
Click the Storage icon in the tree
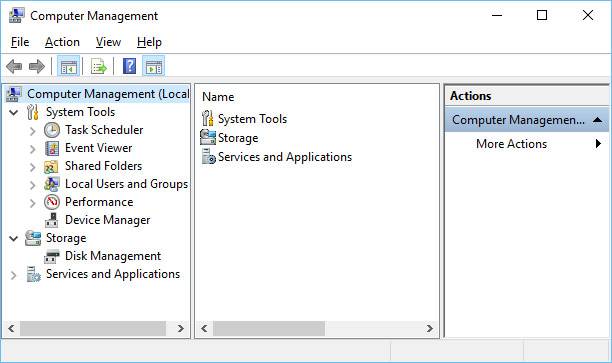point(33,238)
